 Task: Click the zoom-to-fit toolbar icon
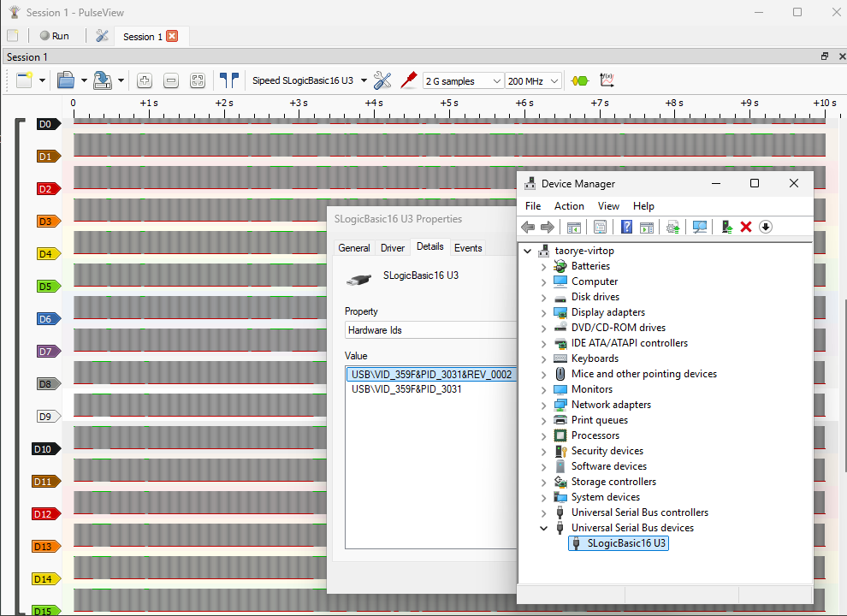click(x=198, y=80)
